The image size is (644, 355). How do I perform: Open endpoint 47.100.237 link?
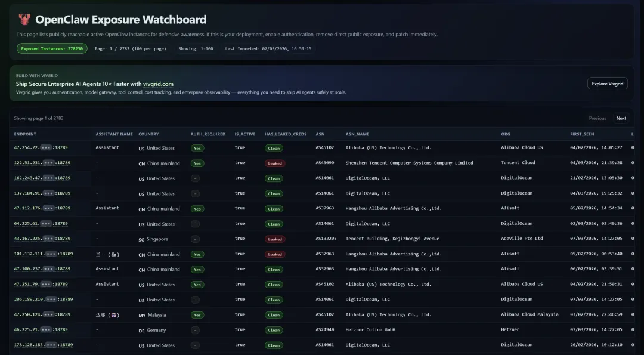pos(42,269)
